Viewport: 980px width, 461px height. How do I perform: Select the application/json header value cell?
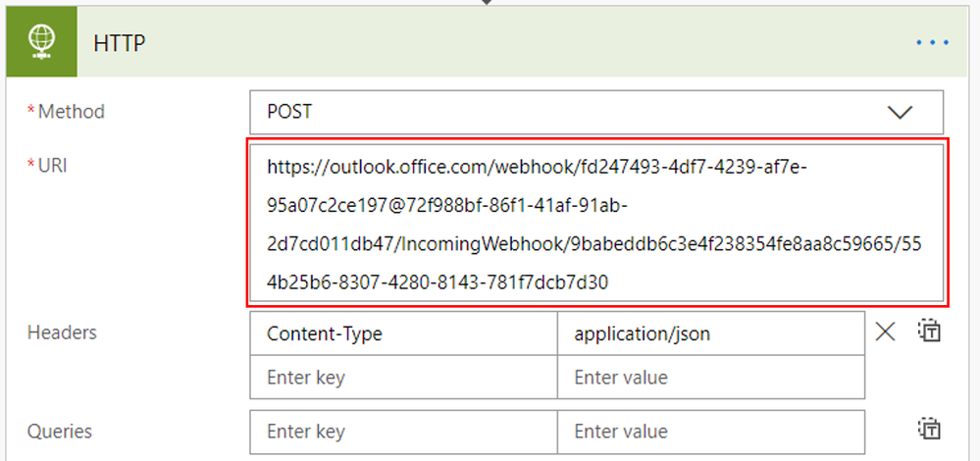(711, 333)
